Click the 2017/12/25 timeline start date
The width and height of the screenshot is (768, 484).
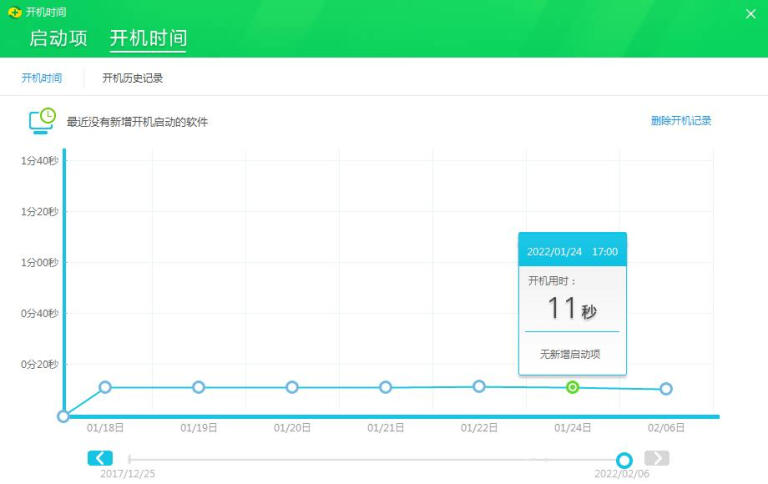(127, 474)
